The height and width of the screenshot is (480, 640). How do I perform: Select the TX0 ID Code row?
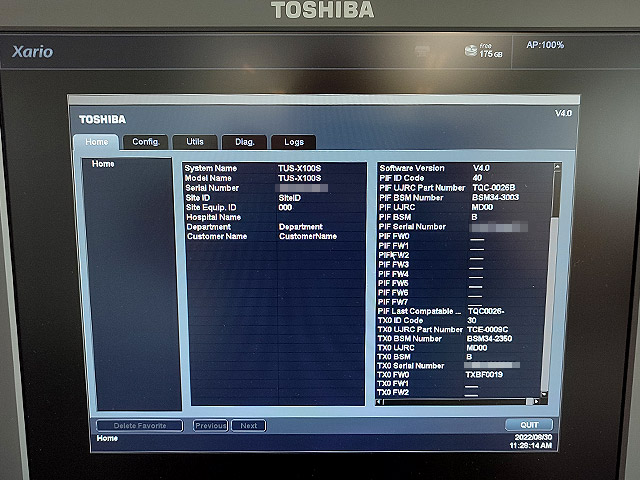click(x=461, y=320)
